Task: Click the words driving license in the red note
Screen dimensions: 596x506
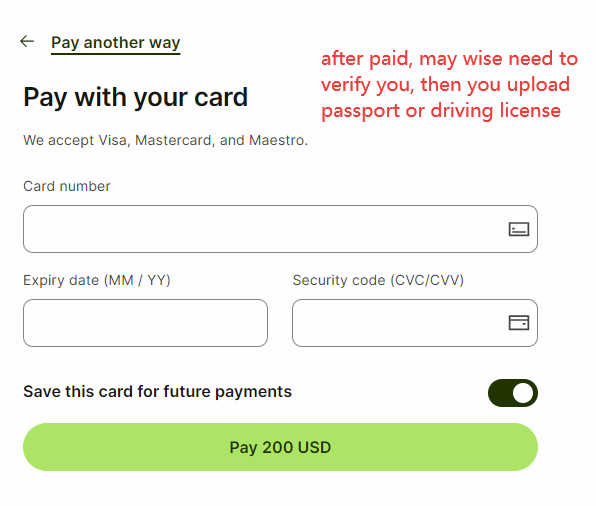Action: tap(495, 111)
